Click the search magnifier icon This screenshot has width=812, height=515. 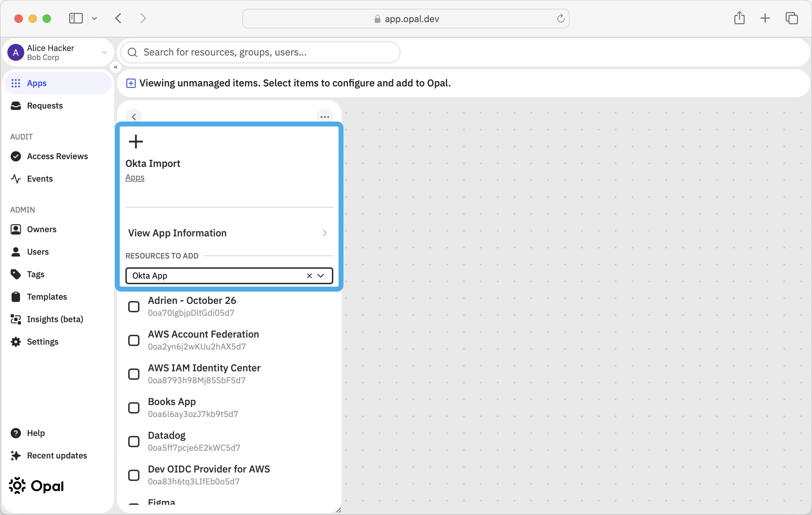[132, 52]
